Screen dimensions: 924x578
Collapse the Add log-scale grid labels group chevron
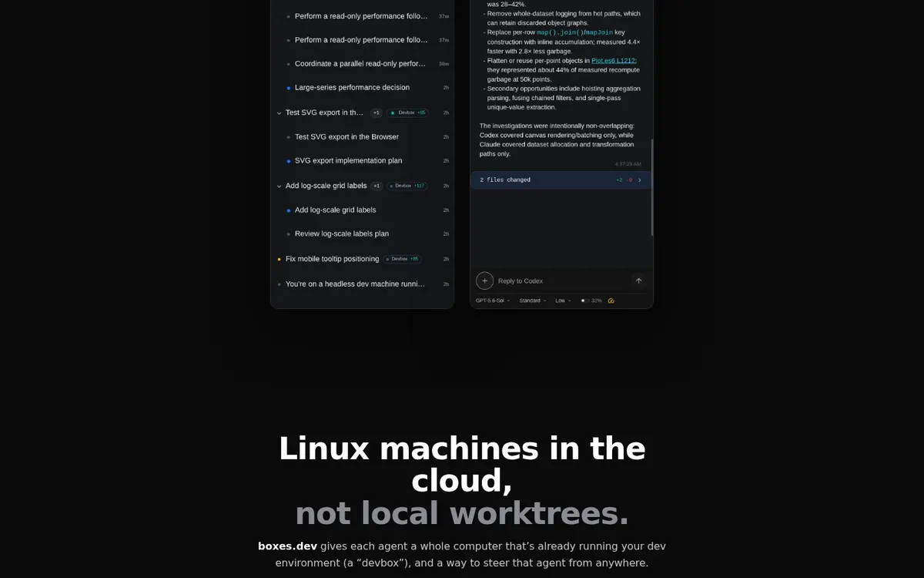pos(280,186)
